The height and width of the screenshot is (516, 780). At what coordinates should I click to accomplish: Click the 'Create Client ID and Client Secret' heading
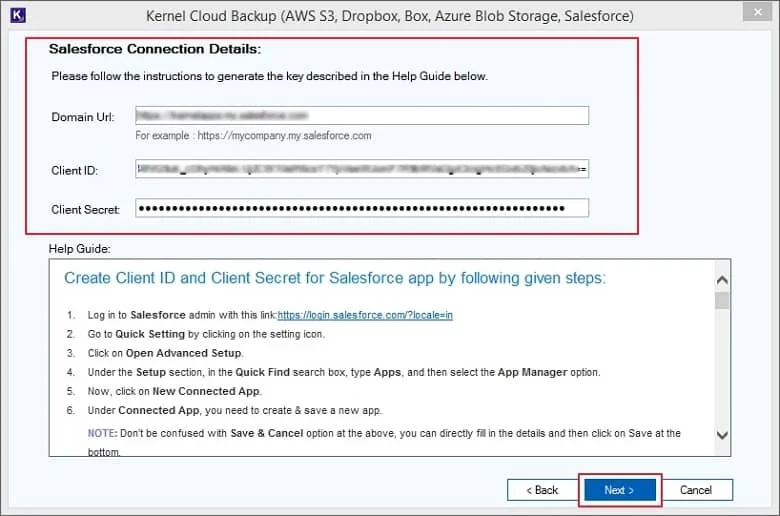[335, 278]
